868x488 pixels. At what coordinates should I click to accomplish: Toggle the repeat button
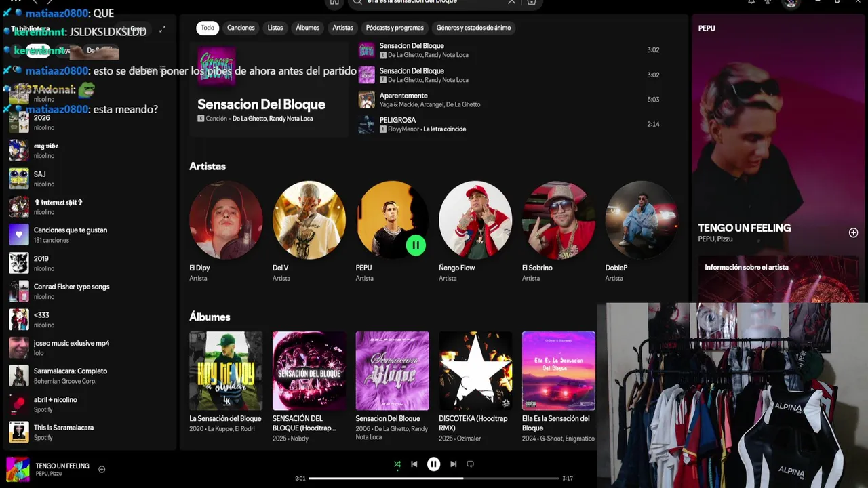tap(470, 464)
